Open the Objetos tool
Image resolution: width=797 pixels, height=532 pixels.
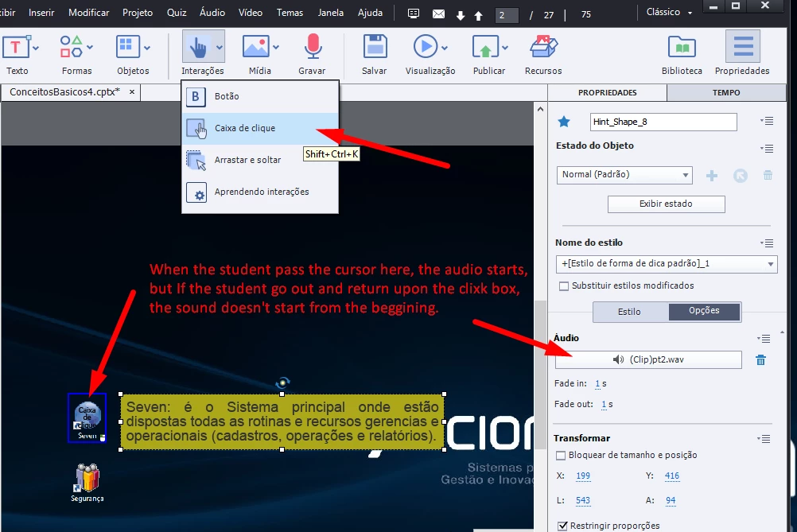pyautogui.click(x=127, y=47)
